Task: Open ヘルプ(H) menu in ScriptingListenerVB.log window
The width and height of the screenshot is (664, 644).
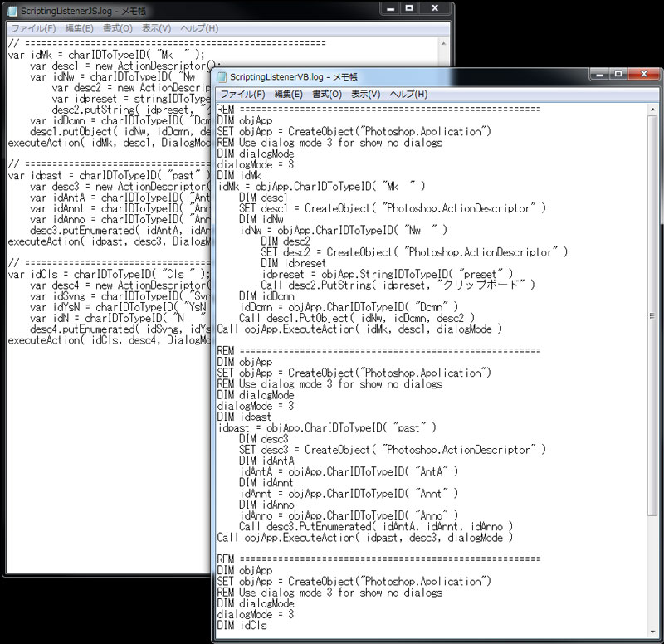Action: click(x=408, y=94)
